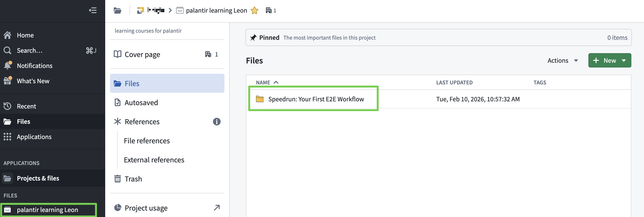Open Project usage external link arrow

217,207
